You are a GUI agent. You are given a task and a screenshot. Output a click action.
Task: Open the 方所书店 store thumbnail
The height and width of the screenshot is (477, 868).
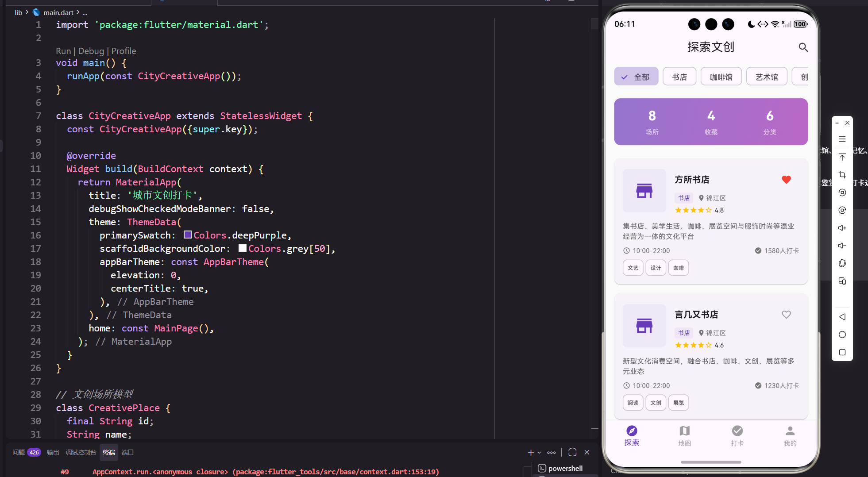(x=644, y=191)
